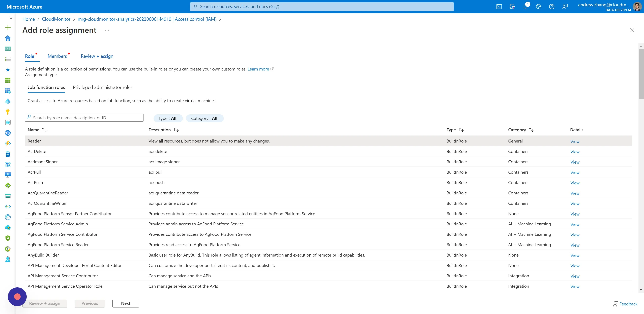Click the Feedback link at bottom right
Viewport: 644px width, 314px height.
(x=625, y=304)
